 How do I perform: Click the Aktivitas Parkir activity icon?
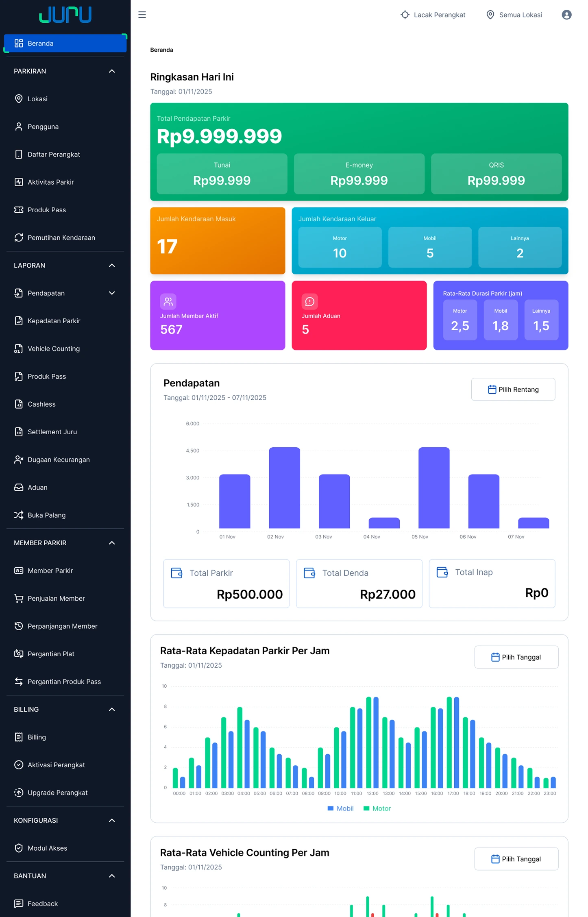point(19,182)
